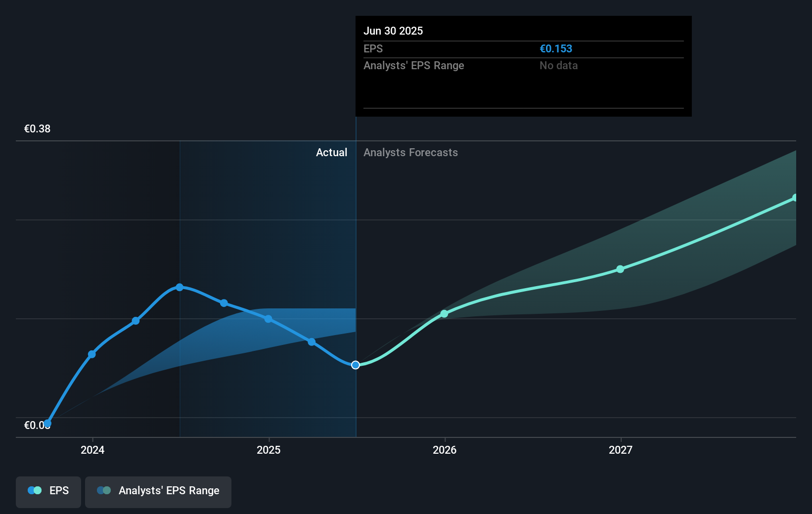
Task: Click the 2024 axis label
Action: pyautogui.click(x=92, y=450)
